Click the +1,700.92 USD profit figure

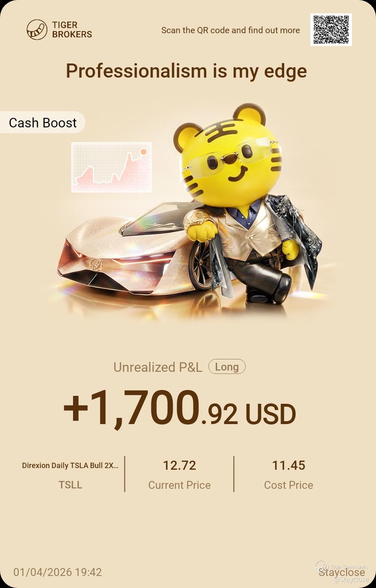(180, 409)
